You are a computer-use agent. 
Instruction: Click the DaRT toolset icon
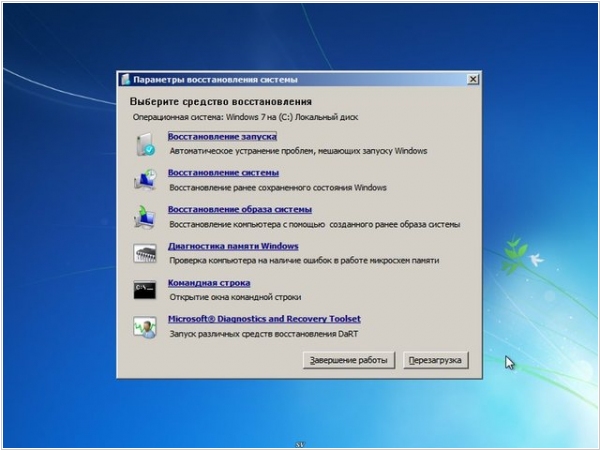click(x=145, y=327)
